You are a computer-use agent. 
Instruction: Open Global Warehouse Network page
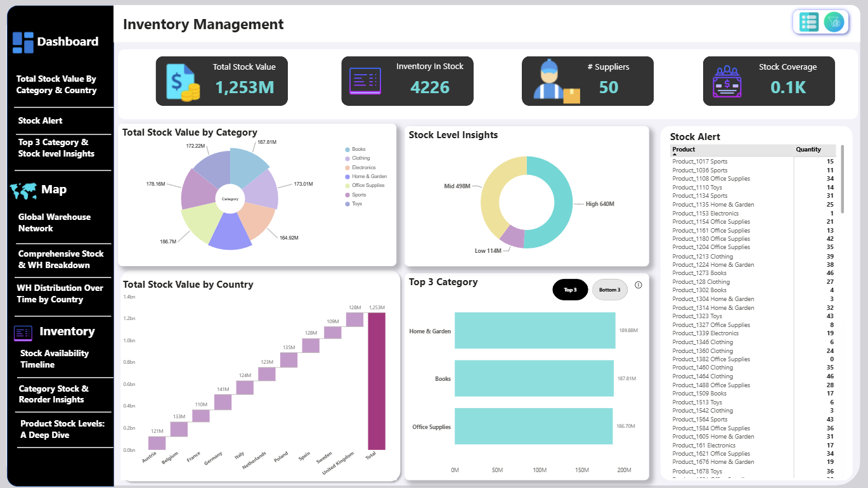pos(55,222)
